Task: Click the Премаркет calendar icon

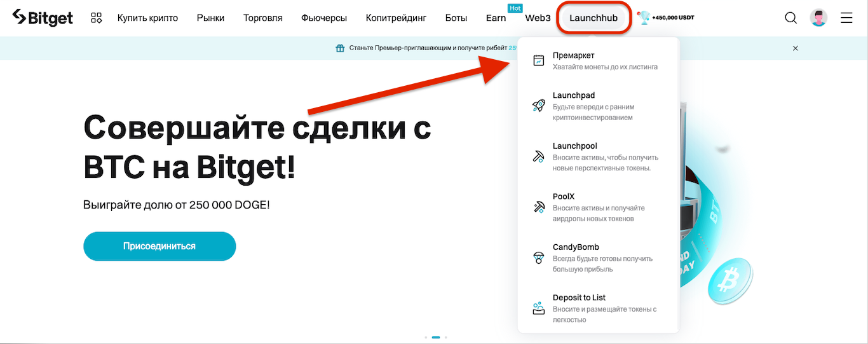Action: (538, 60)
